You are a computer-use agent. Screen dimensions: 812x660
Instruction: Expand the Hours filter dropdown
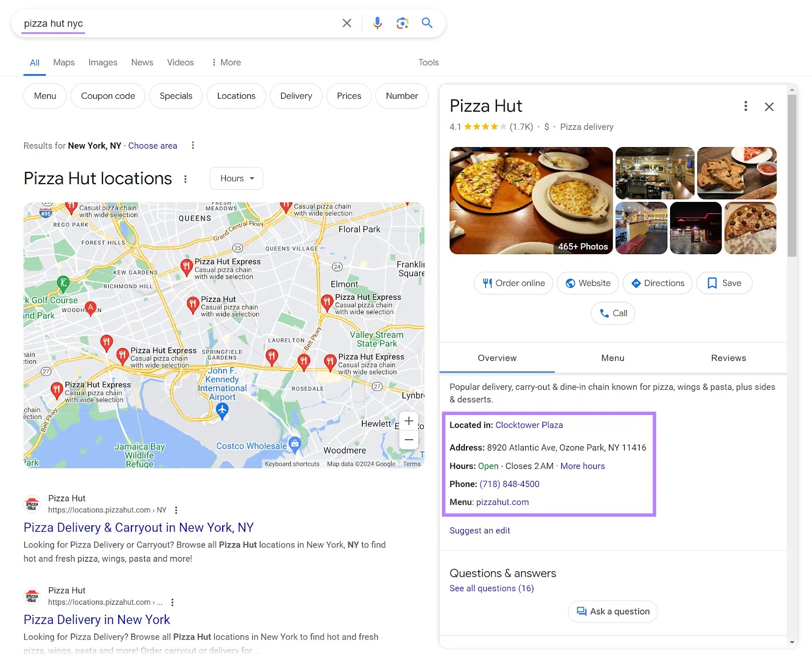tap(236, 179)
